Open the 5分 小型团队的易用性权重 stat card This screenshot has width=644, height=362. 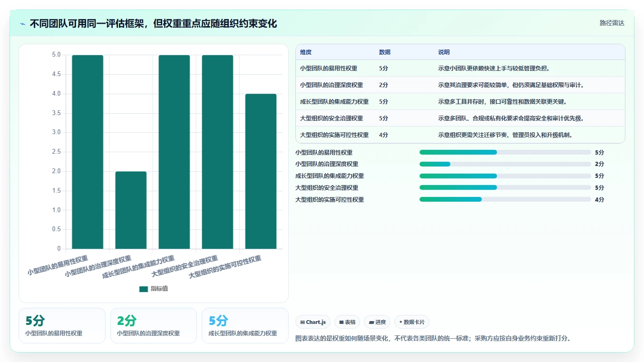(62, 325)
